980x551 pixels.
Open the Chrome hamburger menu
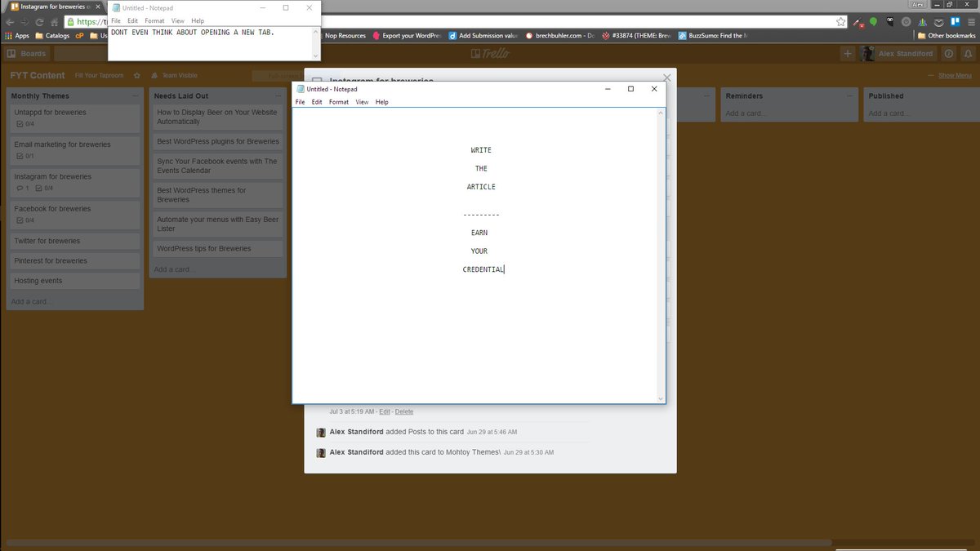click(971, 22)
